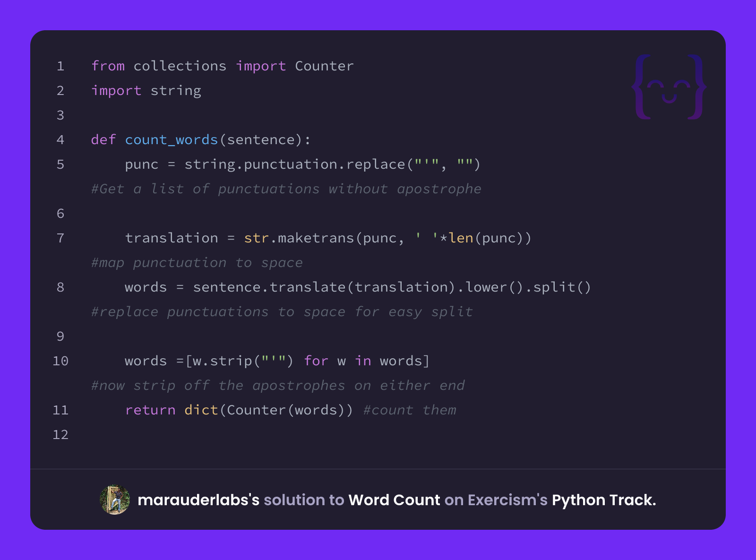The image size is (756, 560).
Task: Click the "(sentence):" parameter text
Action: pyautogui.click(x=265, y=140)
